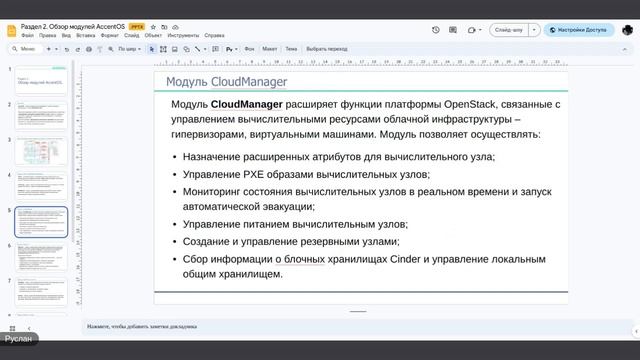640x360 pixels.
Task: Click the filmstrip scrollbar
Action: coord(73,151)
